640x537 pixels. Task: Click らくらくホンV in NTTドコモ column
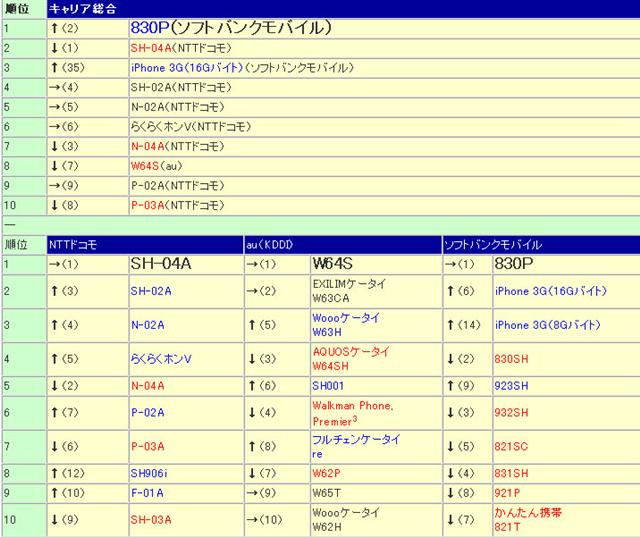click(x=161, y=359)
